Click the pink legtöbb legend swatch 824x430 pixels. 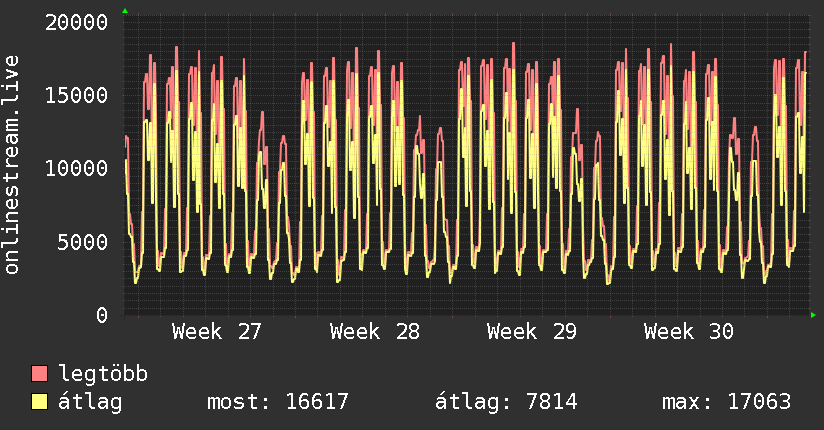(x=39, y=373)
